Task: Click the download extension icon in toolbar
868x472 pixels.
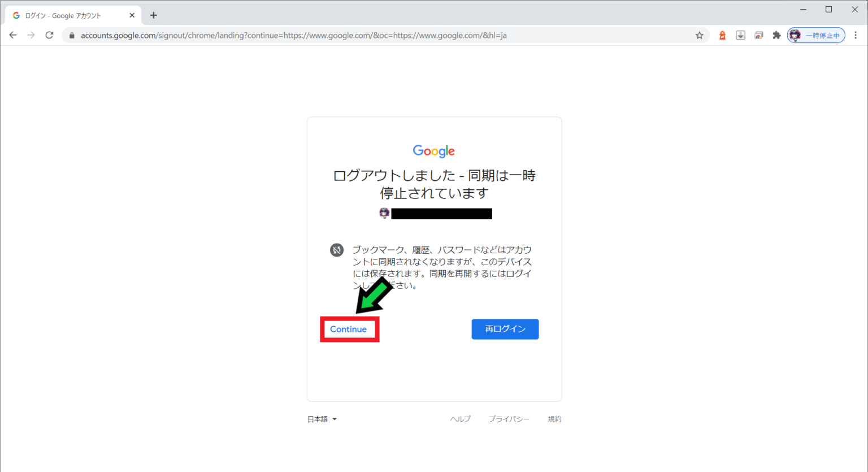Action: [740, 35]
